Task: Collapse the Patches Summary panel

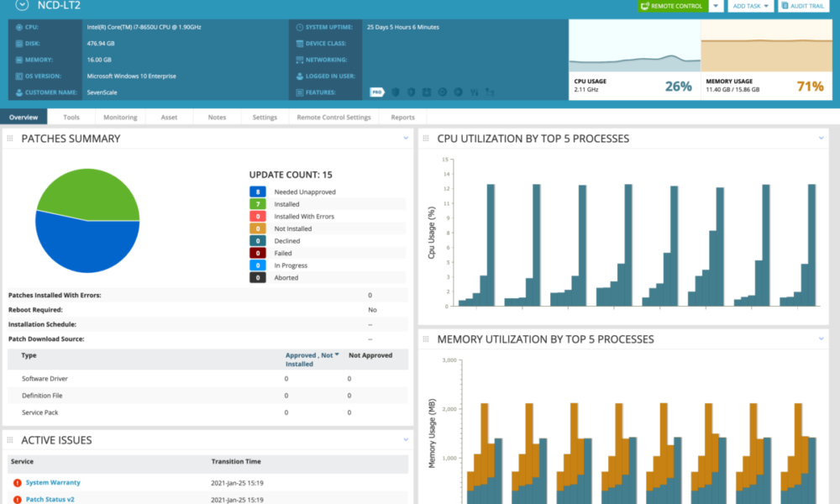Action: [406, 138]
